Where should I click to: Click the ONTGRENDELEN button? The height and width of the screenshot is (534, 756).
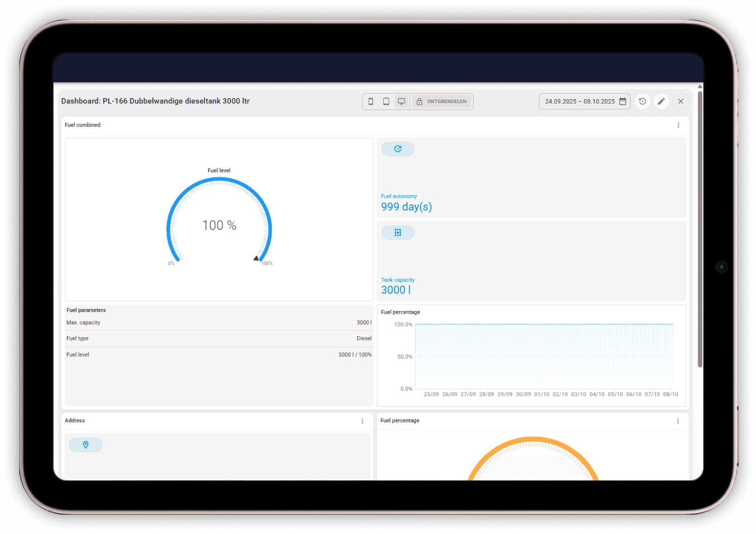[447, 101]
